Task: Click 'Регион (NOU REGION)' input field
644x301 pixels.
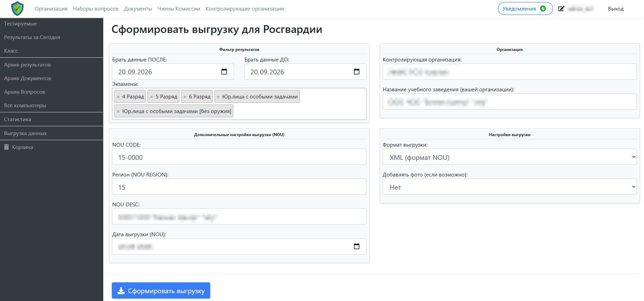Action: [x=239, y=187]
